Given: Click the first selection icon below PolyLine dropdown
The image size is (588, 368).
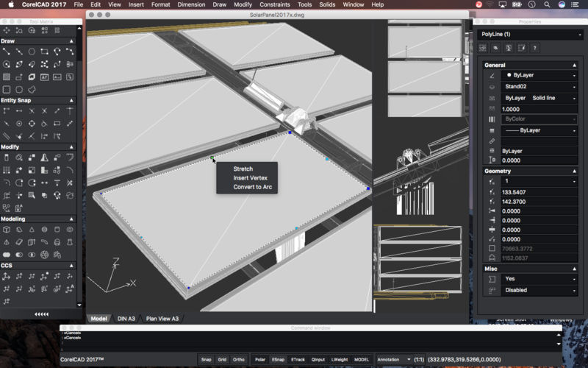Looking at the screenshot, I should tap(483, 48).
